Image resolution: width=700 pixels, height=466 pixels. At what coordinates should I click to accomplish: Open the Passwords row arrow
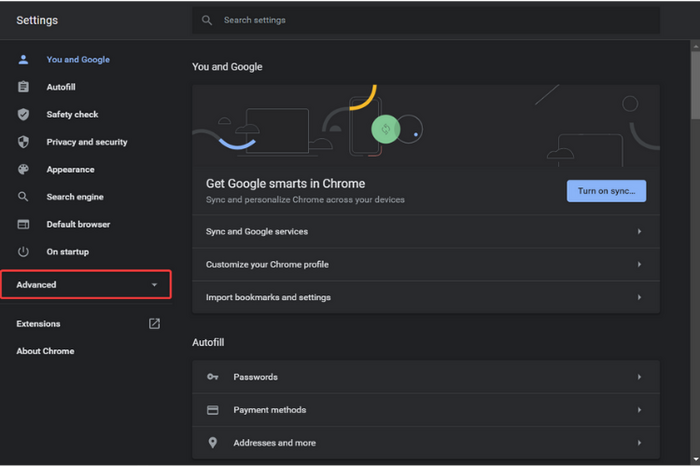[x=639, y=377]
